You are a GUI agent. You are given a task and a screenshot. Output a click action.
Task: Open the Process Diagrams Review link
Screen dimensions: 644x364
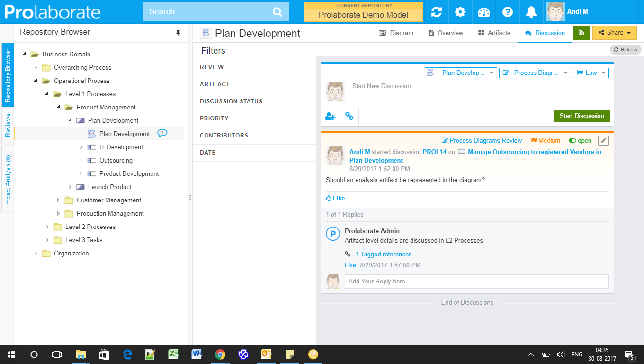[482, 140]
